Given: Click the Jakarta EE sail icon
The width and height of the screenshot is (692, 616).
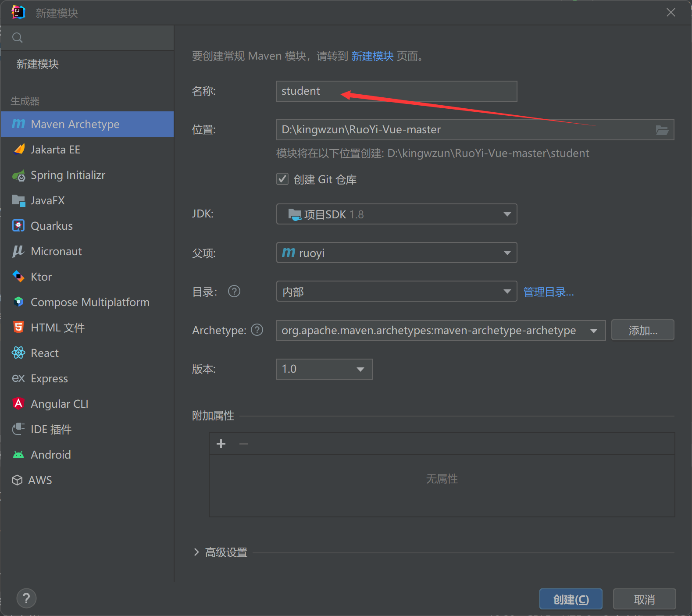Looking at the screenshot, I should pos(19,150).
